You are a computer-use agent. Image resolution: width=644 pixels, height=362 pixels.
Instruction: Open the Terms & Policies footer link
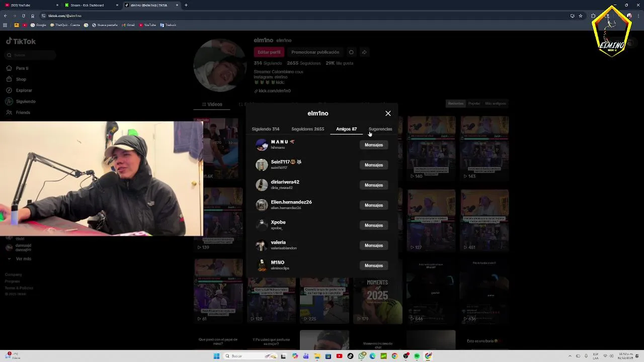(19, 288)
